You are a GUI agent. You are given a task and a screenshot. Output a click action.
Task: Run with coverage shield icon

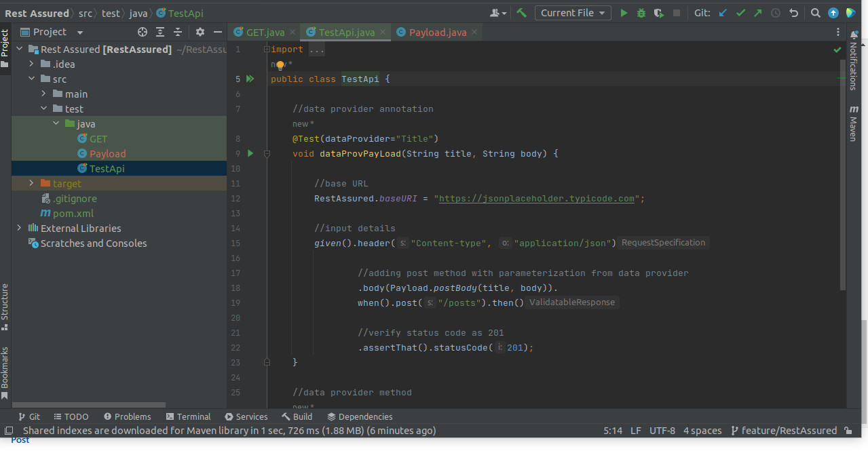[x=658, y=13]
